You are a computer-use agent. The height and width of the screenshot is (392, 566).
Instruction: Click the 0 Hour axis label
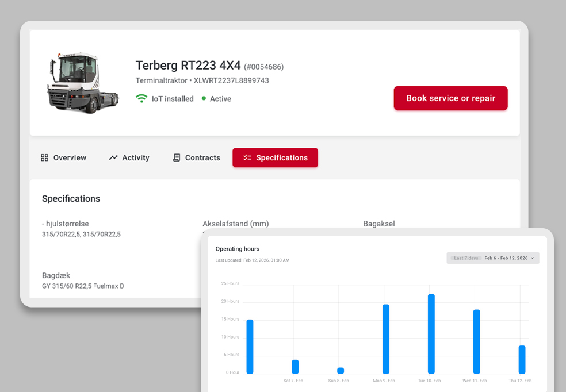point(232,372)
